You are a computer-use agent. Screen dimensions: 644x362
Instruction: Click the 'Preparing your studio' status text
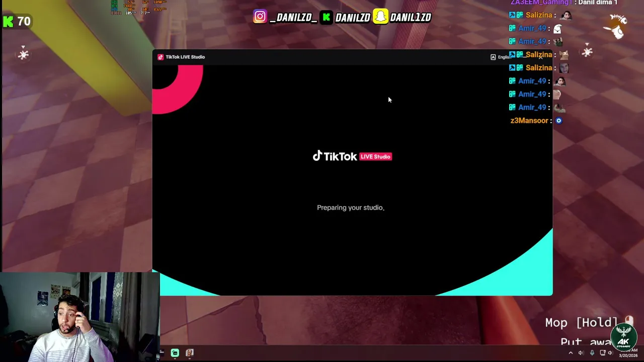click(x=351, y=207)
